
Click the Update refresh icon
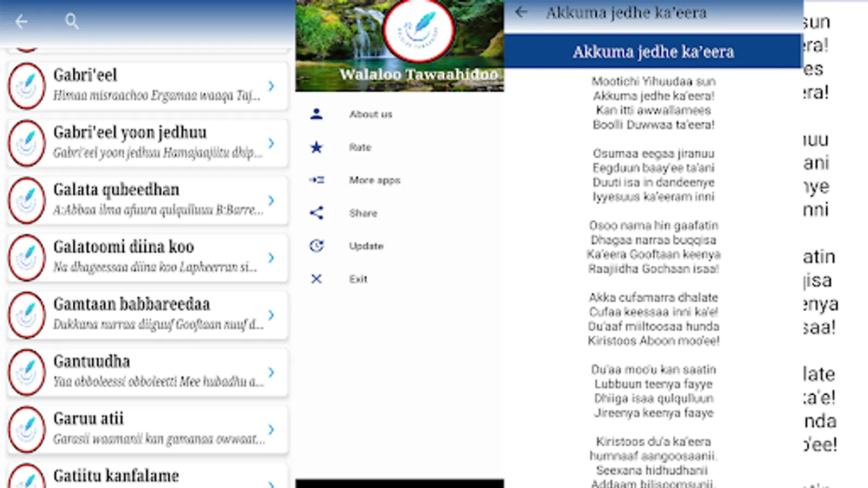pyautogui.click(x=316, y=246)
